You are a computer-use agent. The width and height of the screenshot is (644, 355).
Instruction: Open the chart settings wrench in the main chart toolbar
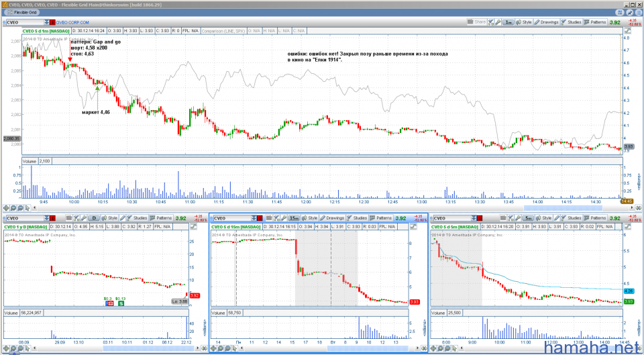click(498, 22)
